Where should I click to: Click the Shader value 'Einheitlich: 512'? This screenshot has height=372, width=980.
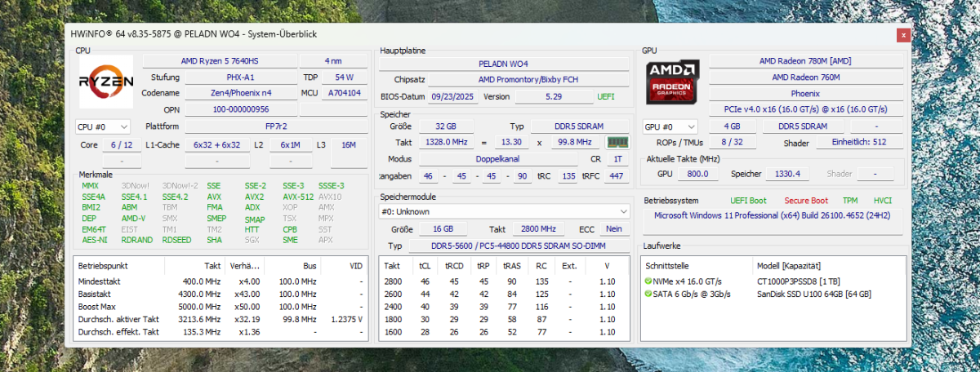[859, 142]
